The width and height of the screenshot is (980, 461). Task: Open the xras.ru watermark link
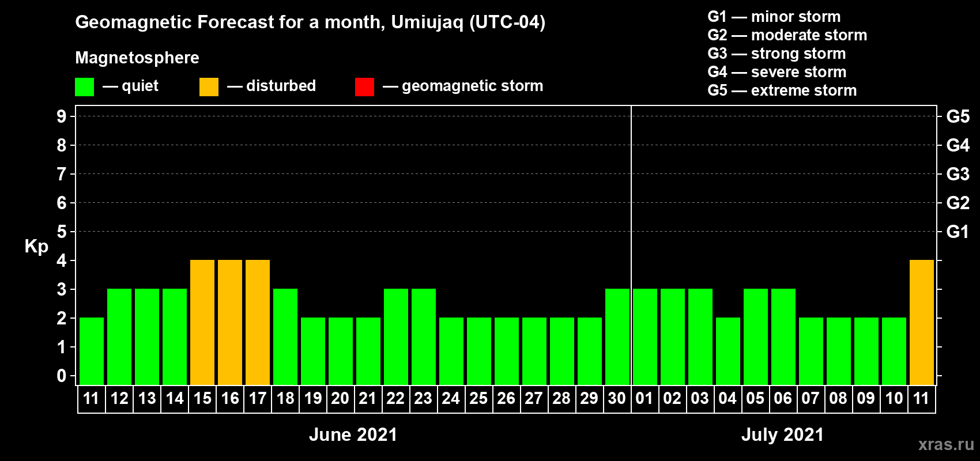(946, 444)
